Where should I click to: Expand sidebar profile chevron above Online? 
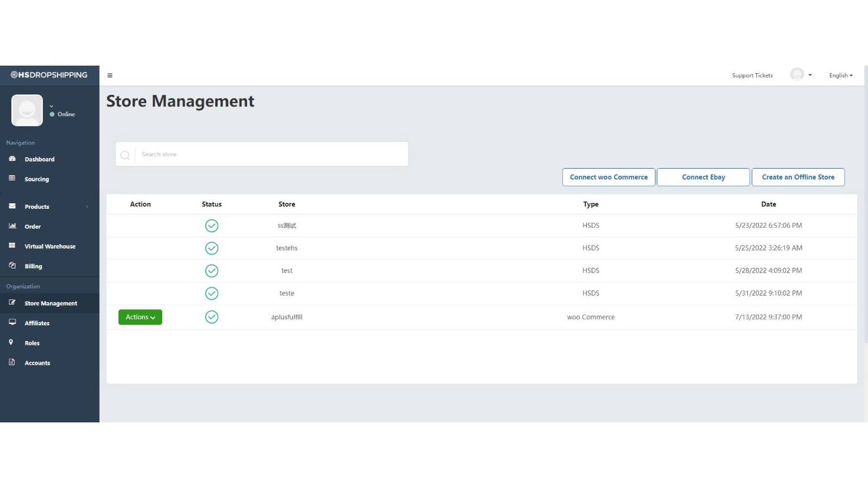point(52,106)
